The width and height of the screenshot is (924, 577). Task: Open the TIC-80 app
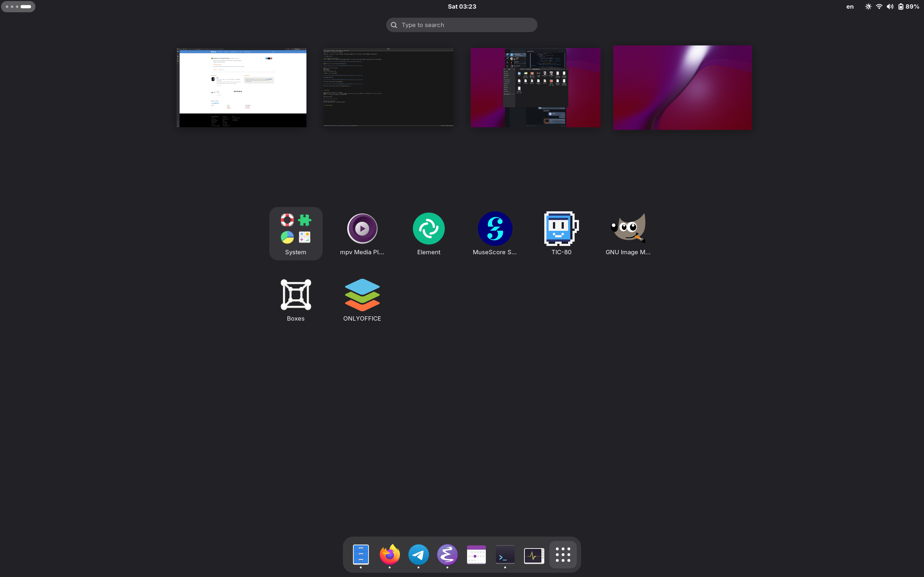click(x=561, y=229)
